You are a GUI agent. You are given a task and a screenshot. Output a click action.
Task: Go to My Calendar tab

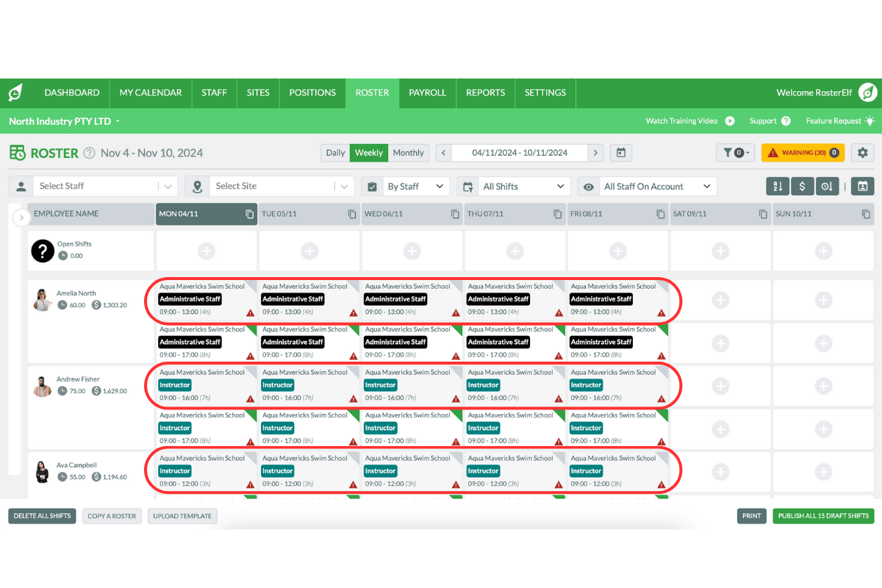[151, 93]
